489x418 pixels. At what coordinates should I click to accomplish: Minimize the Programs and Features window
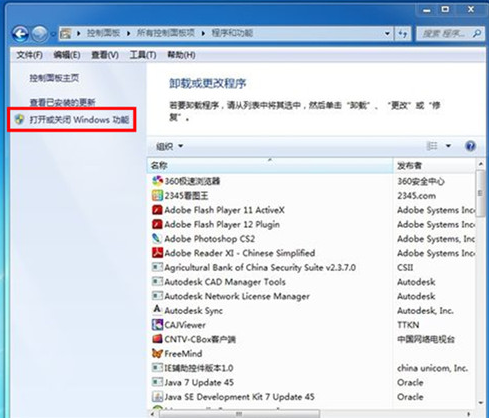(x=427, y=10)
